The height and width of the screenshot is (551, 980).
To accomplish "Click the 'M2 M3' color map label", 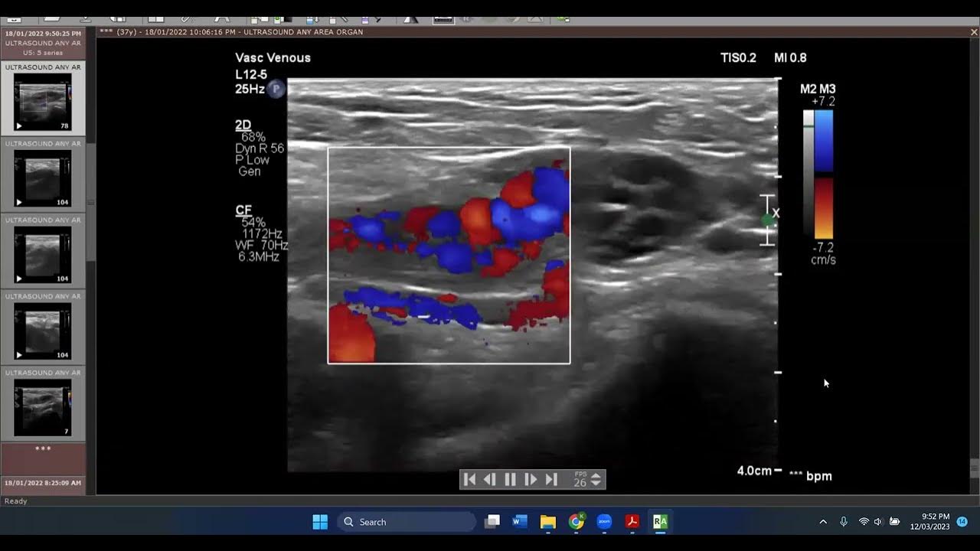I will tap(818, 89).
